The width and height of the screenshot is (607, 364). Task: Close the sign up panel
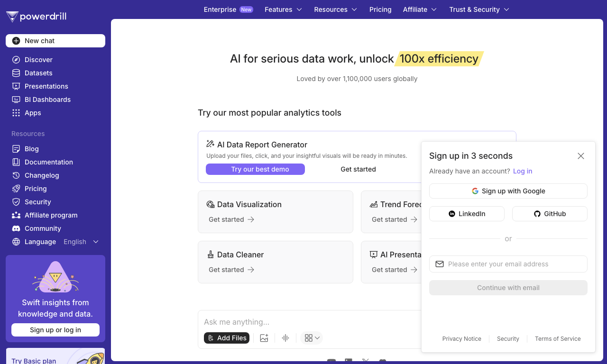tap(581, 156)
